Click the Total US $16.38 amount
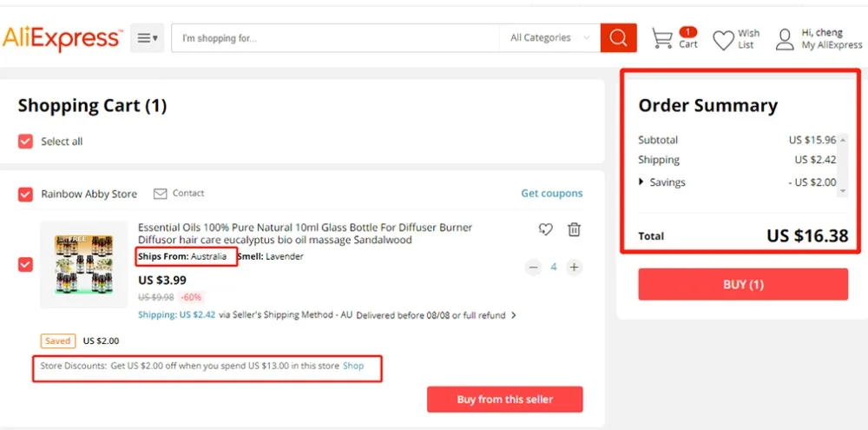Viewport: 868px width, 430px height. pos(807,236)
